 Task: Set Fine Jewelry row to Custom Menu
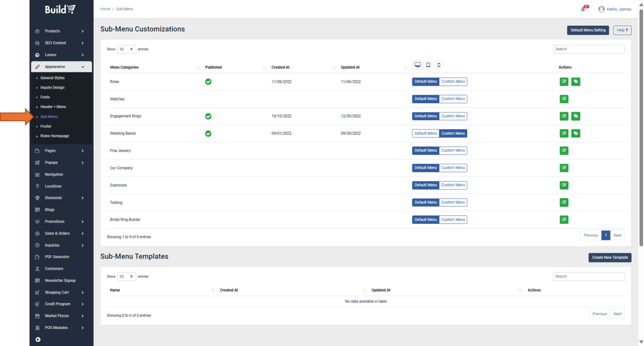click(x=453, y=151)
